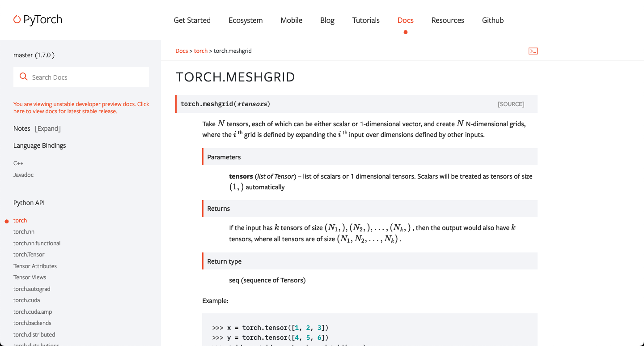This screenshot has height=346, width=644.
Task: Open the terminal shortcut icon near the breadcrumb
Action: pos(533,51)
